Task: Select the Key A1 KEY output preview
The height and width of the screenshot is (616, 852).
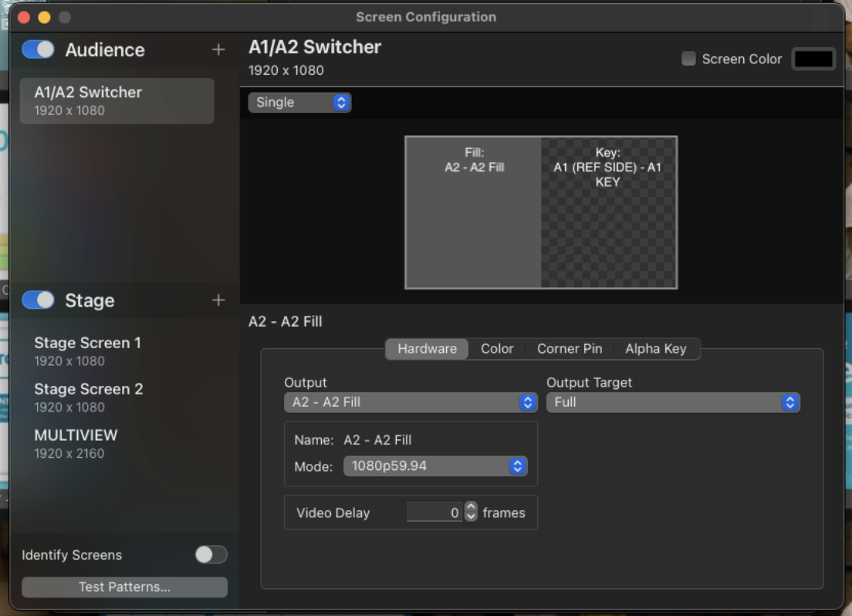Action: 609,212
